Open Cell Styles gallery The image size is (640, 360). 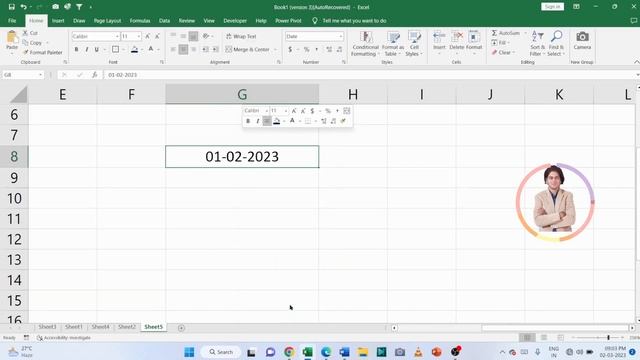tap(414, 44)
